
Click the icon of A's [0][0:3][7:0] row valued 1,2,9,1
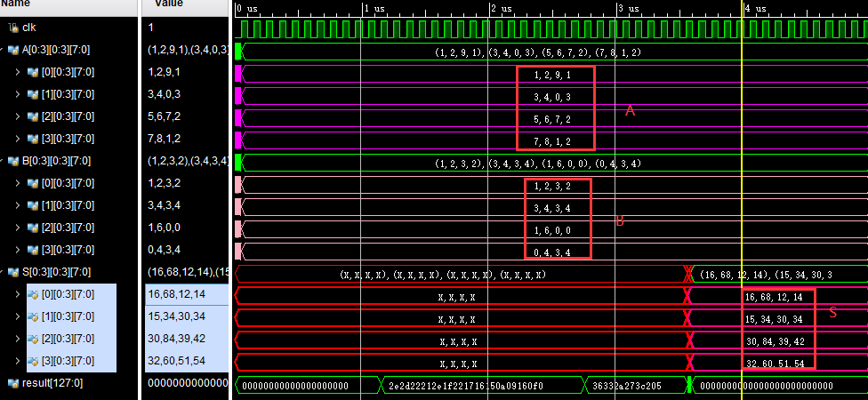33,72
